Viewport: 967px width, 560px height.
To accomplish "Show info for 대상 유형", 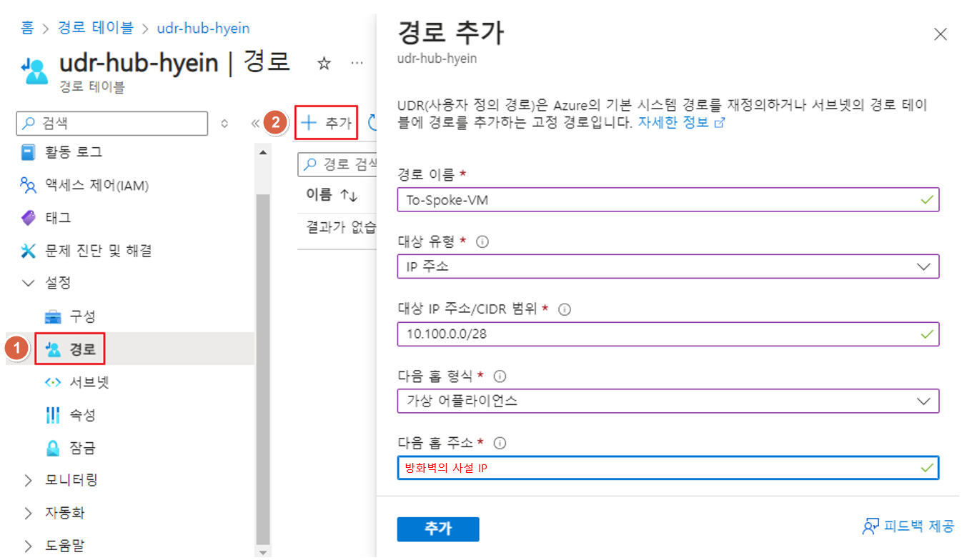I will click(x=482, y=242).
